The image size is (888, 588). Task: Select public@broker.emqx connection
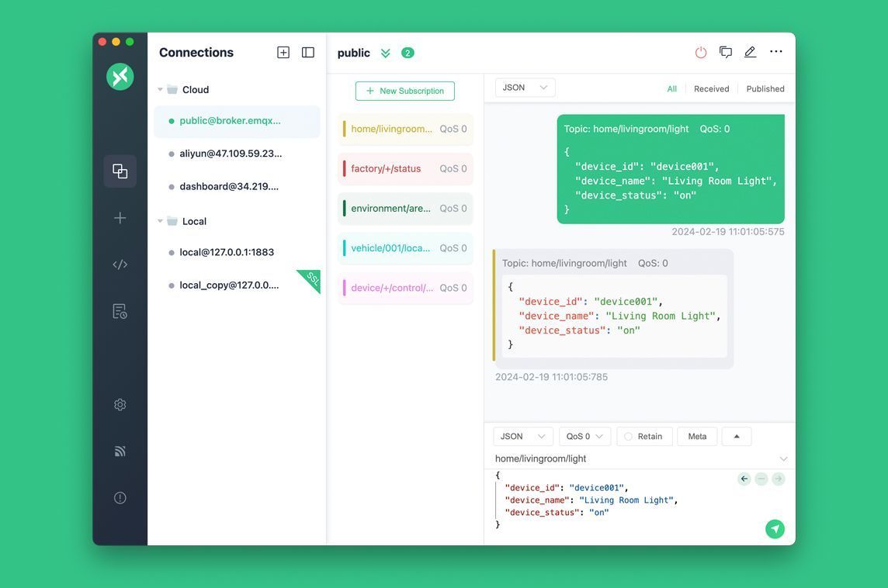pyautogui.click(x=237, y=121)
